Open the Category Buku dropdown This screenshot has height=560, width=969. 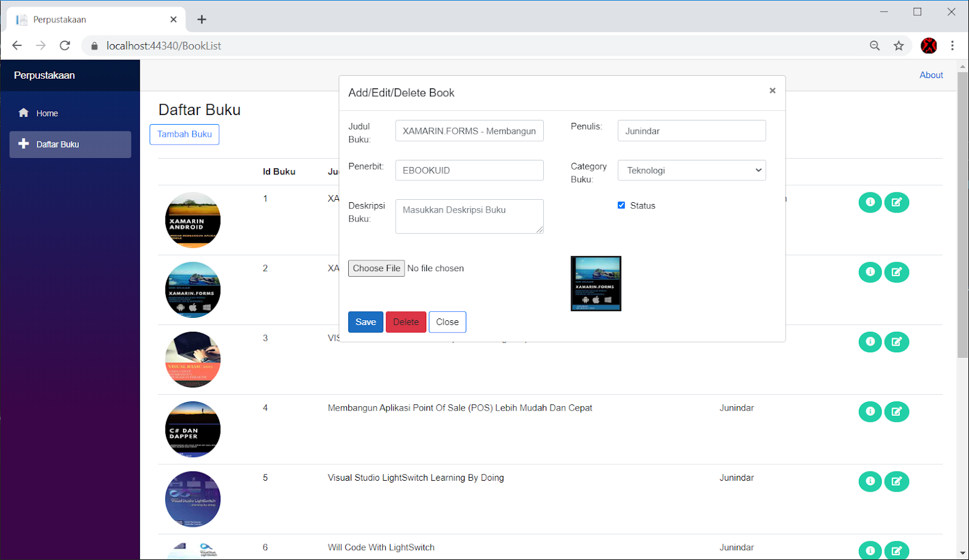click(x=692, y=170)
